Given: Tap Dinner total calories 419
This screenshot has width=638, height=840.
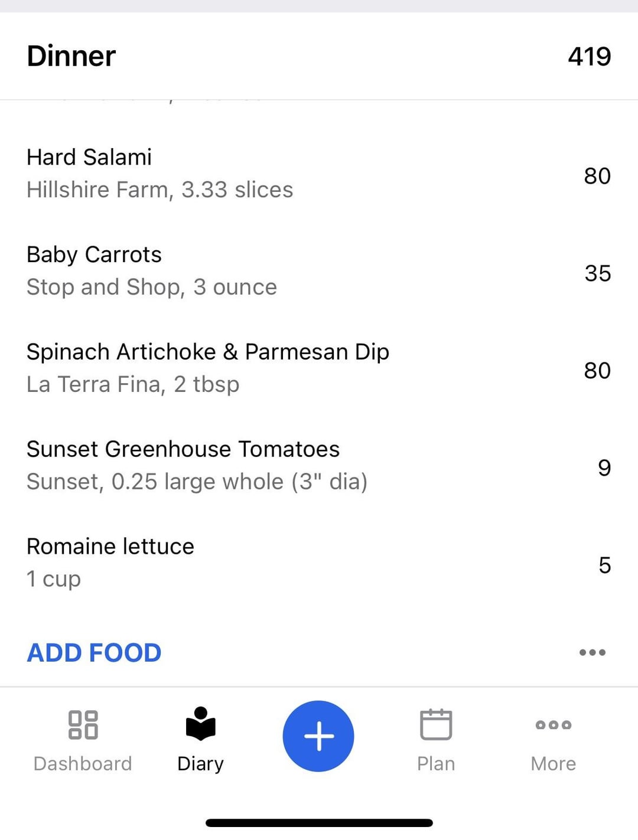Looking at the screenshot, I should 589,57.
